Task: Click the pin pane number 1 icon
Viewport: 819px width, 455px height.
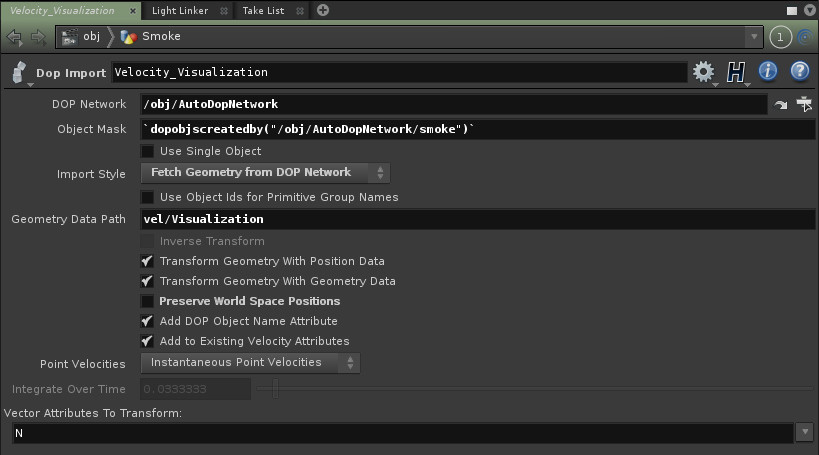Action: coord(780,37)
